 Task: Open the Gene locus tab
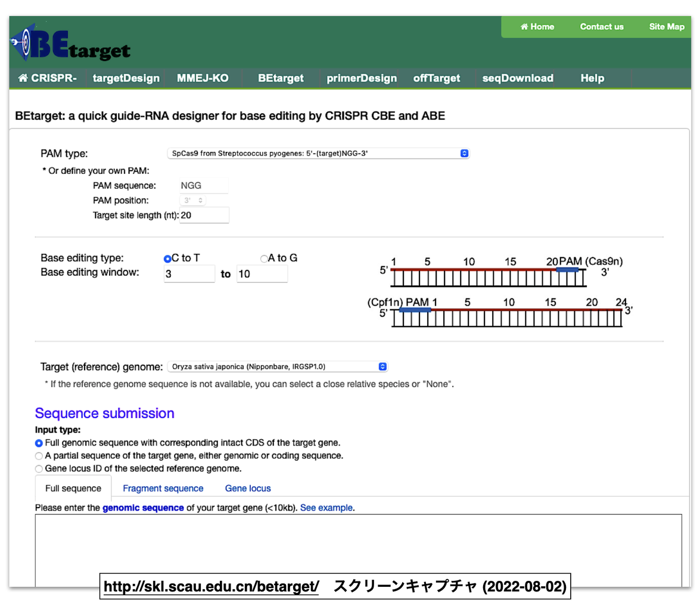247,488
